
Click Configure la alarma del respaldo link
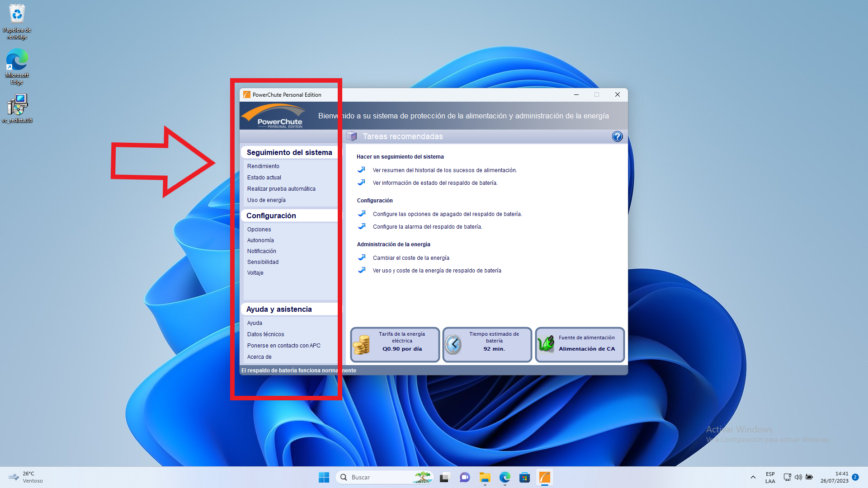click(x=427, y=227)
